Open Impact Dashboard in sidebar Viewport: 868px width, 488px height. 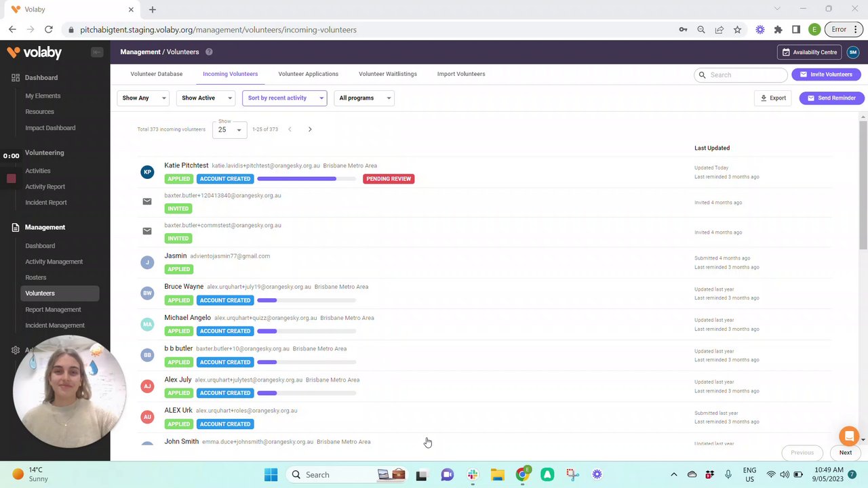pyautogui.click(x=50, y=128)
